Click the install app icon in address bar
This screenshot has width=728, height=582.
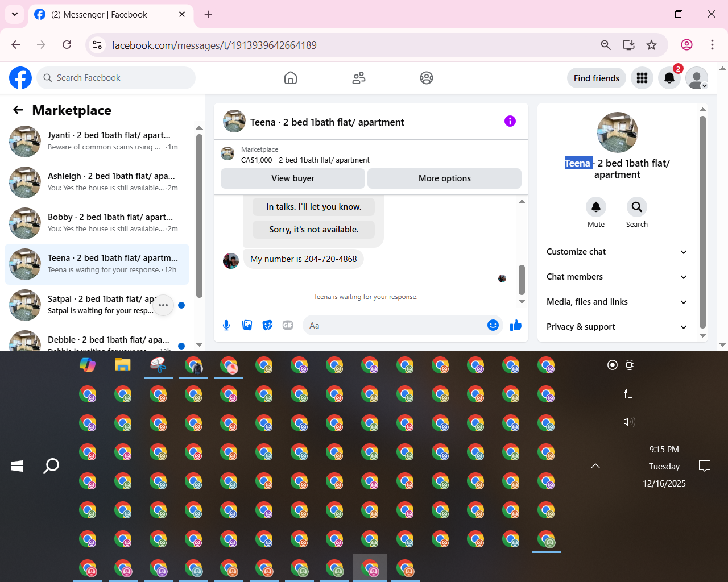pos(628,45)
